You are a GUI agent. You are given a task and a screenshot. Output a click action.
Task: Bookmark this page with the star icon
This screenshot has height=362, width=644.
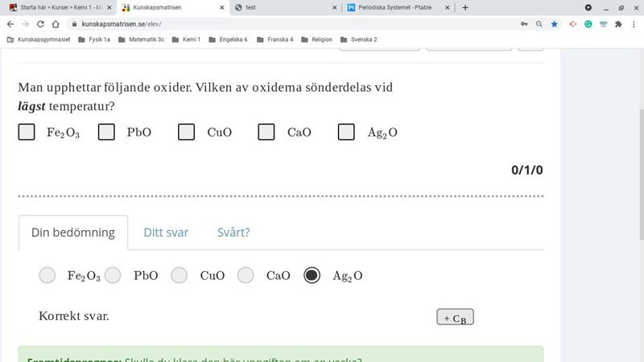(555, 24)
